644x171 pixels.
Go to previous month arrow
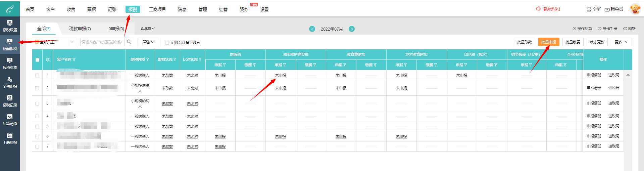tap(312, 29)
